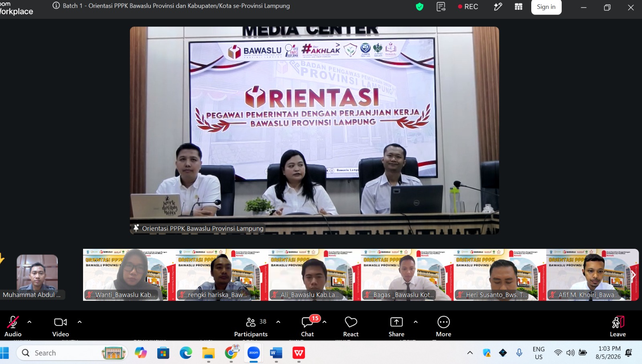Viewport: 642px width, 364px height.
Task: Open the clock showing 1:03 PM
Action: click(608, 353)
